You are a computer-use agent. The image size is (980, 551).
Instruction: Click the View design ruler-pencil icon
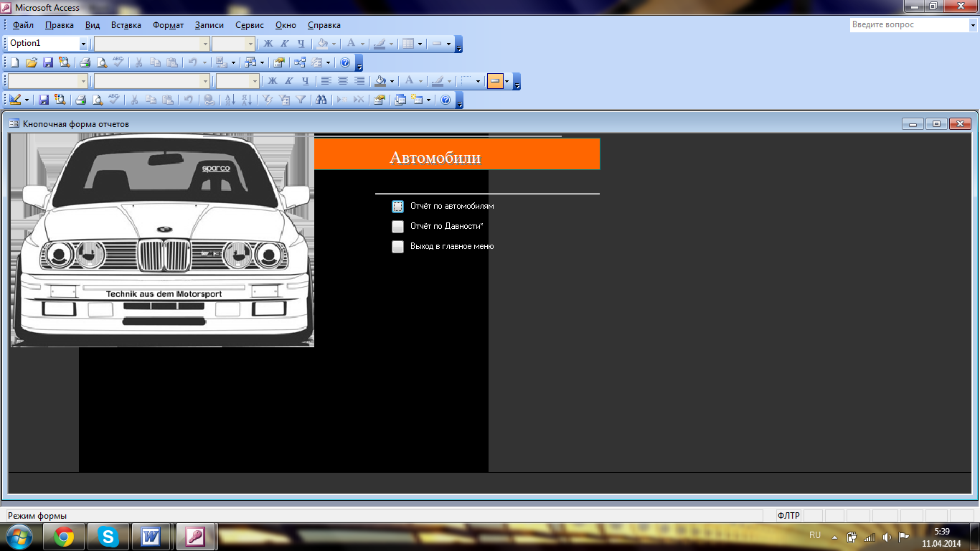[15, 100]
